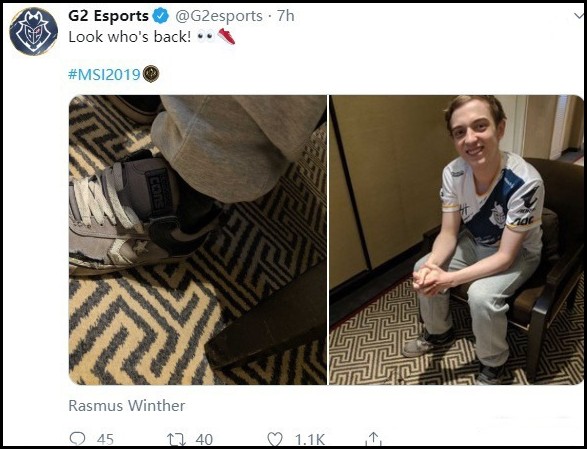Retweet with the retweet arrows icon
The height and width of the screenshot is (449, 587).
(x=176, y=439)
